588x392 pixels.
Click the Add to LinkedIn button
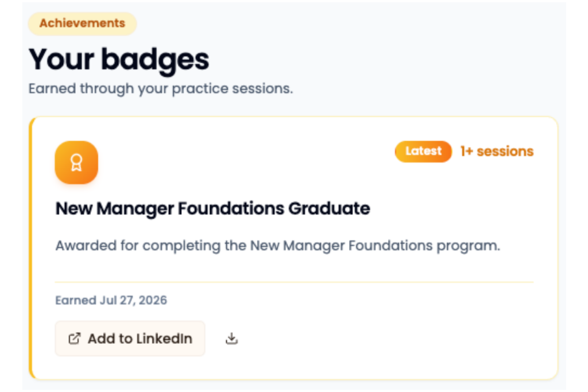click(x=130, y=339)
